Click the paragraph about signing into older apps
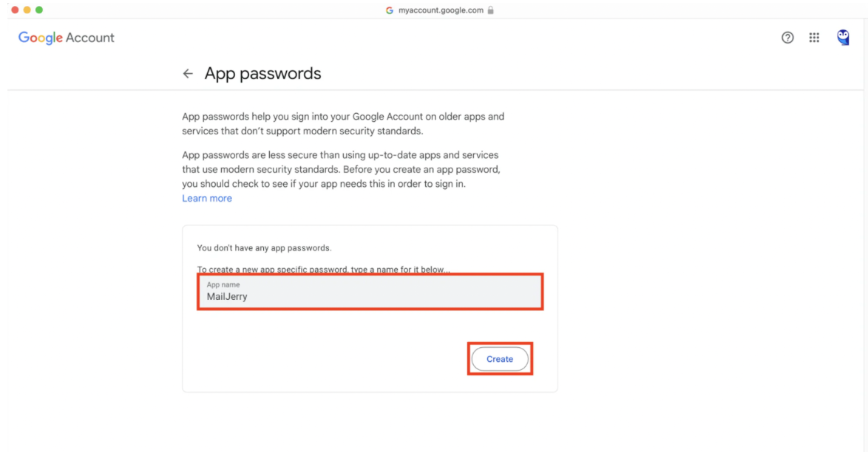This screenshot has height=452, width=868. pos(343,124)
